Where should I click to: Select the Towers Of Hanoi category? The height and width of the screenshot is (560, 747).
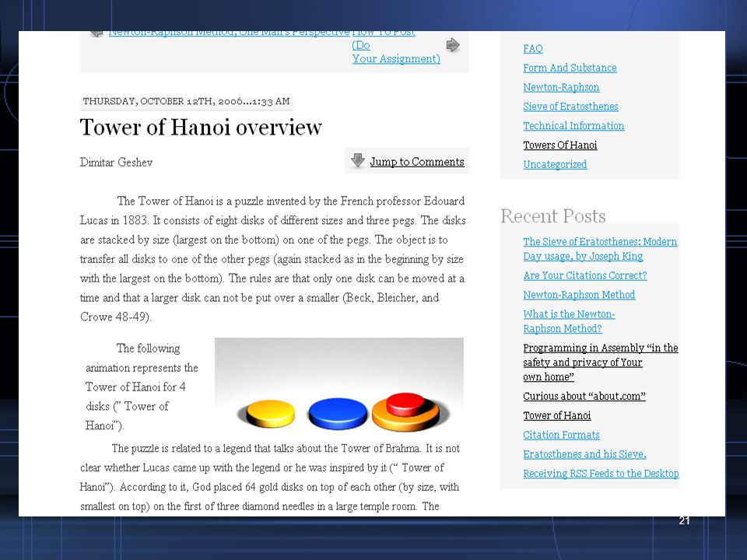tap(559, 145)
